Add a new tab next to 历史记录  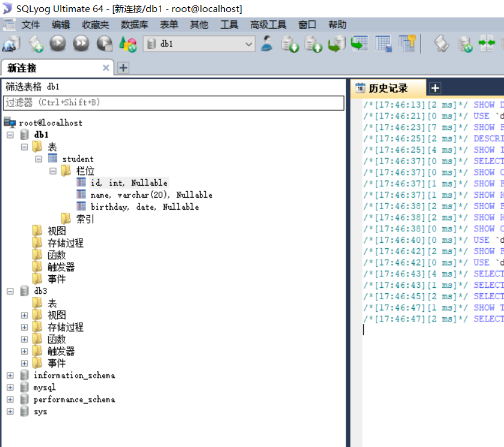click(x=435, y=88)
